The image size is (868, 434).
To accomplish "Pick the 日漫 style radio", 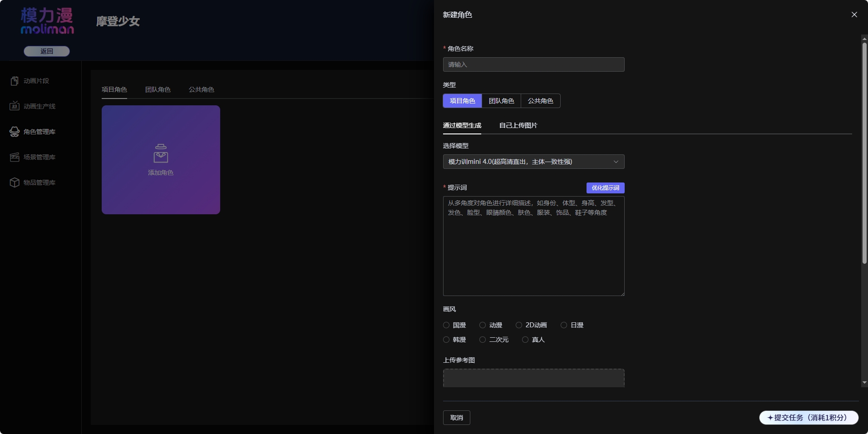I will tap(564, 325).
